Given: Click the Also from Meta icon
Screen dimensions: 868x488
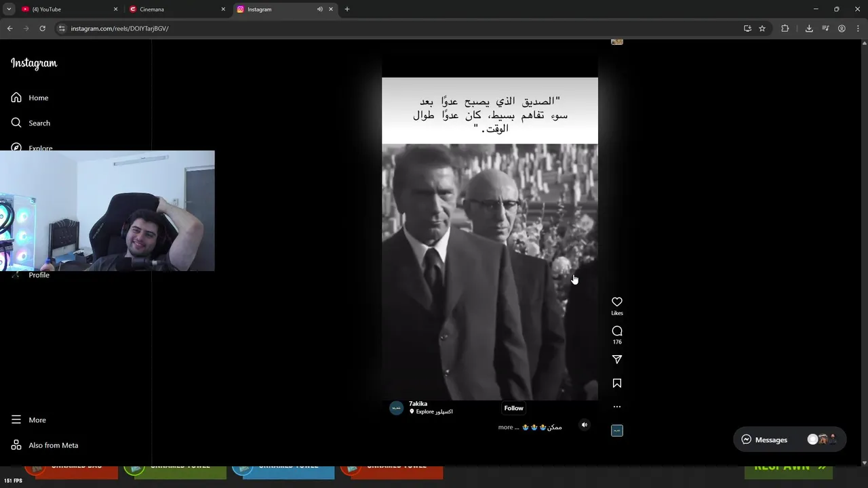Looking at the screenshot, I should [16, 445].
